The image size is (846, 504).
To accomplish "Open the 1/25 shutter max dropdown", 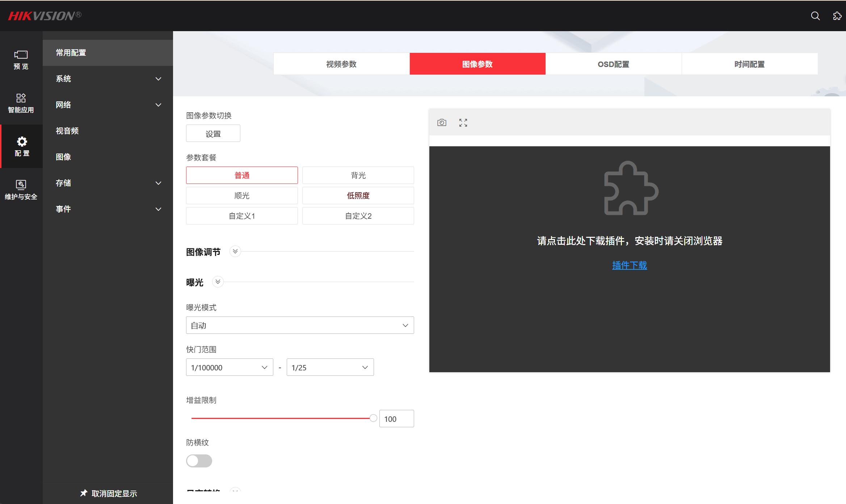I will [x=330, y=367].
